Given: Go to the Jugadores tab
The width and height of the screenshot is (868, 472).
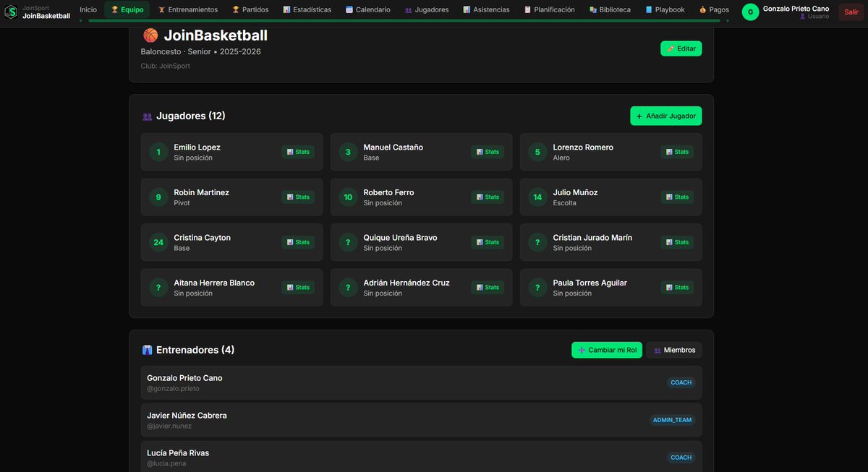Looking at the screenshot, I should pos(427,10).
